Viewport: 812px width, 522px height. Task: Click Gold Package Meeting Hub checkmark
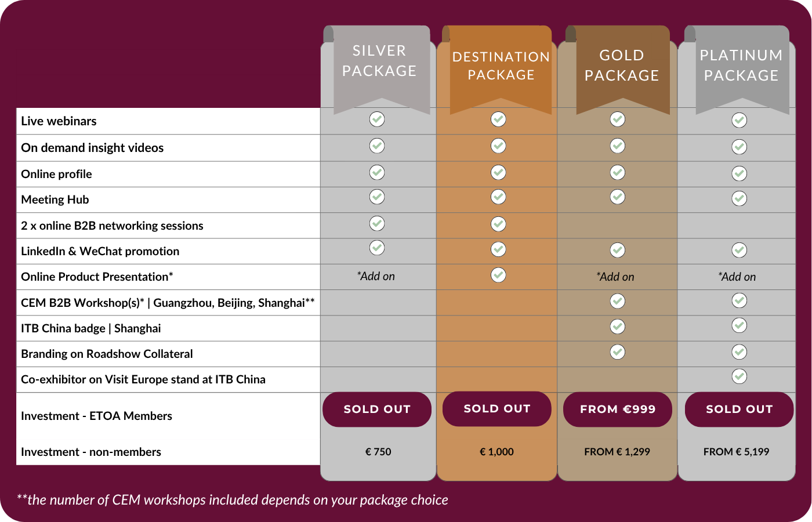click(x=618, y=197)
